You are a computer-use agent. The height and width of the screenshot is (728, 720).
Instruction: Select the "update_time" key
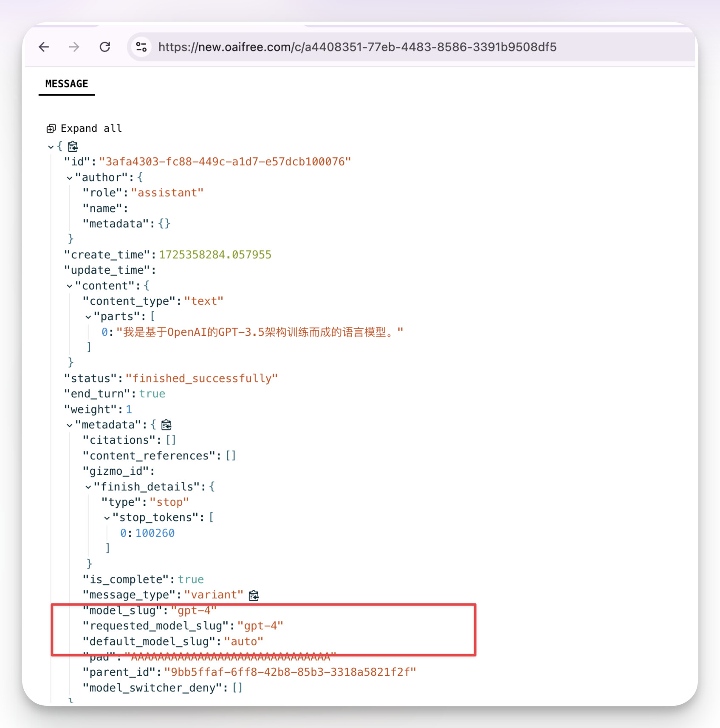pyautogui.click(x=107, y=270)
